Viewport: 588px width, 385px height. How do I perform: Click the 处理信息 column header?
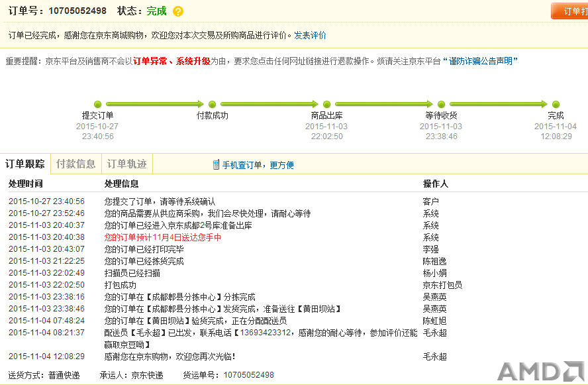[x=121, y=184]
